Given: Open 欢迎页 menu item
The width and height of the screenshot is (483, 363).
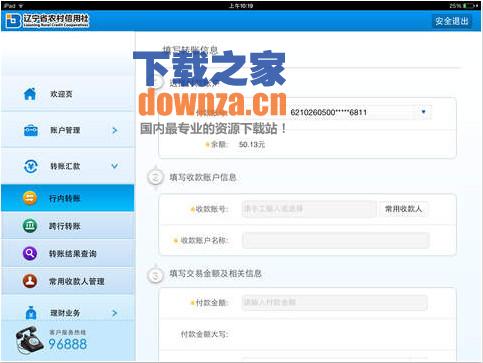Looking at the screenshot, I should (x=68, y=94).
